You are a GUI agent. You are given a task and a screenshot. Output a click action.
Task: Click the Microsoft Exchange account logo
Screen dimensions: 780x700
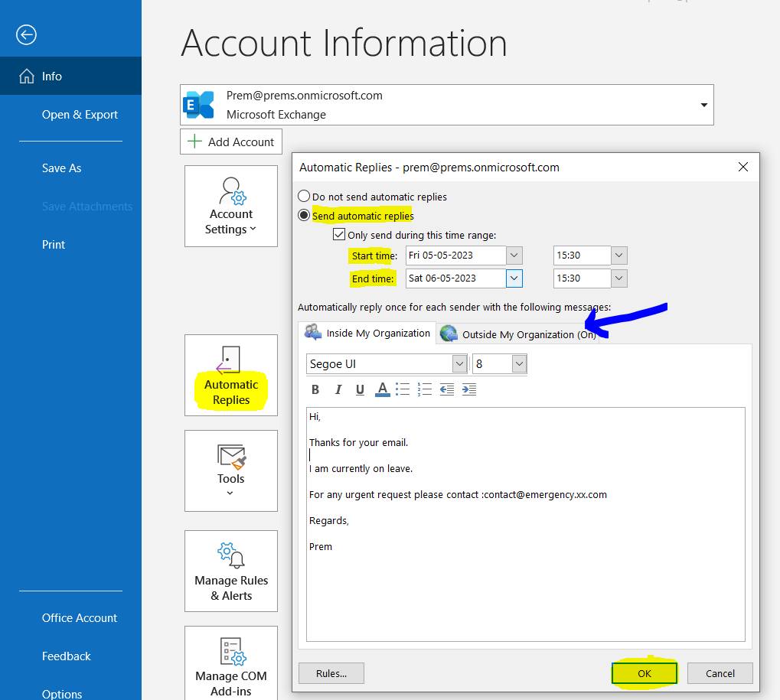pyautogui.click(x=198, y=105)
